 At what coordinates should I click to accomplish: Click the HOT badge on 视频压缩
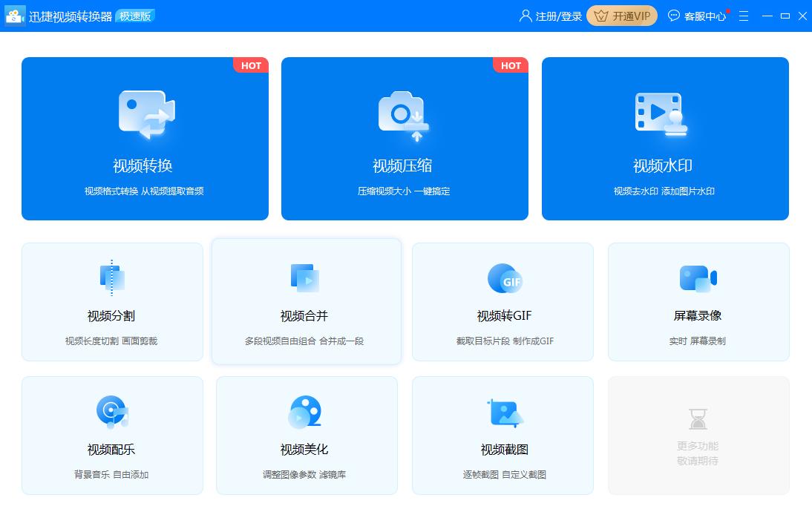pos(511,65)
